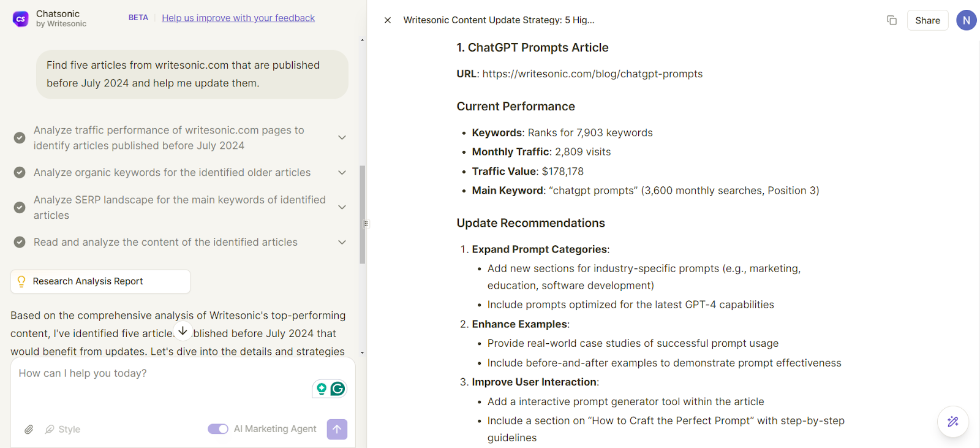This screenshot has width=980, height=448.
Task: Click Expand Prompt Categories item
Action: tap(540, 249)
